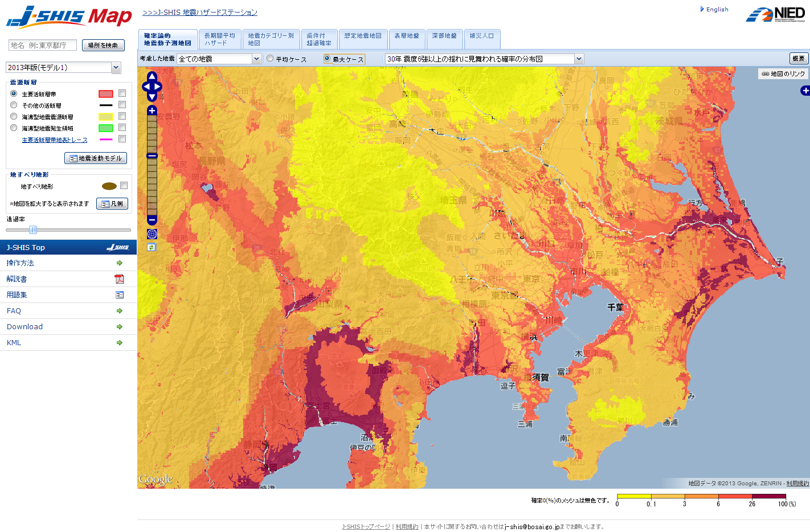
Task: Open the 用語集 glossary icon
Action: tap(119, 295)
